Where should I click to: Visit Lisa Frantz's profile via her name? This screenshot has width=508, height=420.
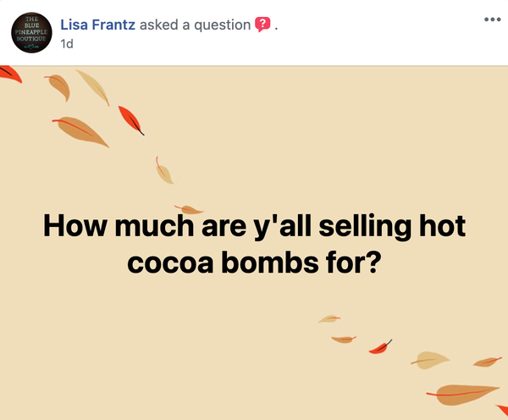coord(98,25)
